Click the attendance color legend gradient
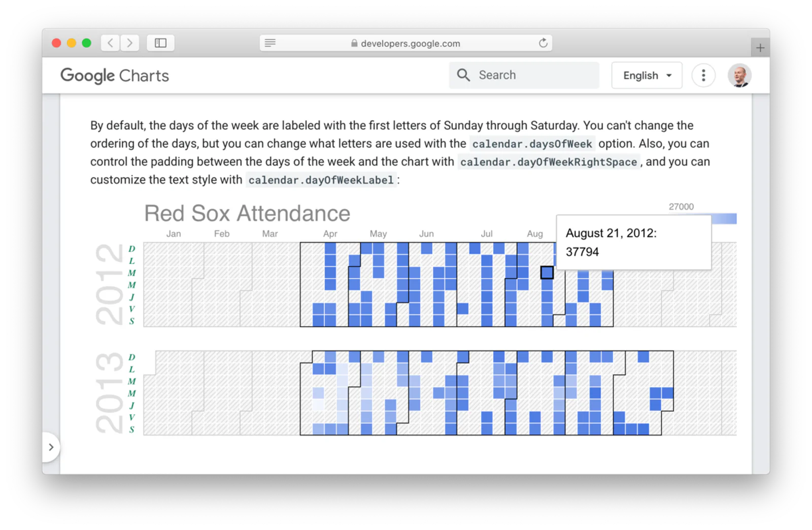Screen dimensions: 812x530 coord(724,219)
